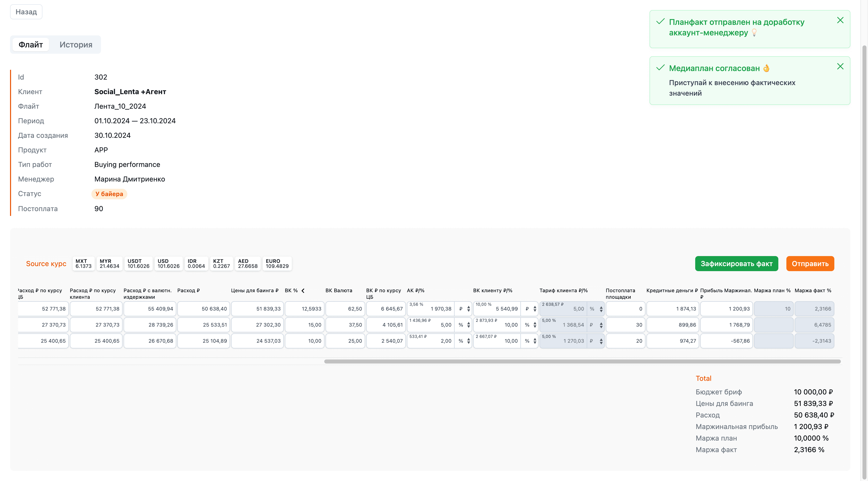Edit Цены для баинга field 24 537,03
The image size is (868, 481).
257,341
